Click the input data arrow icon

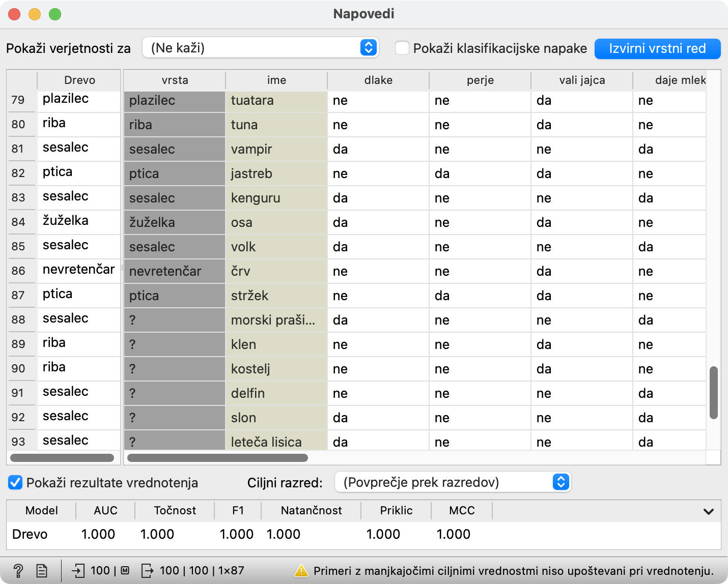(x=78, y=571)
